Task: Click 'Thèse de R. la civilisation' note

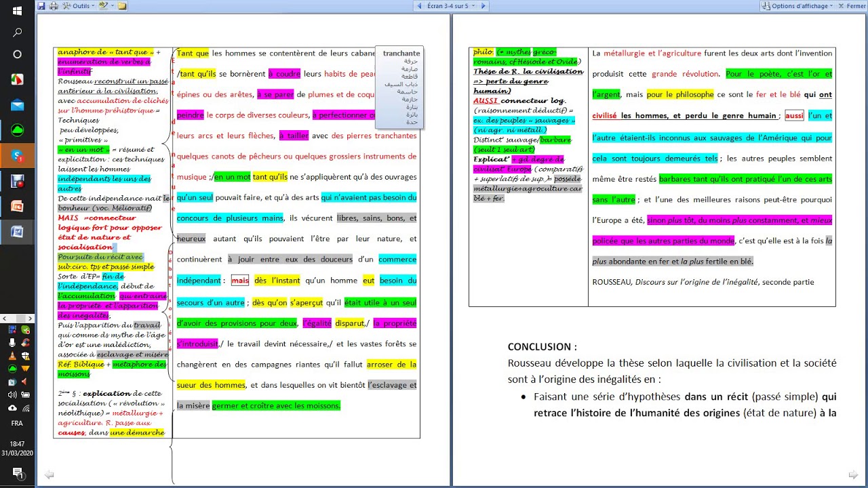Action: (x=528, y=71)
